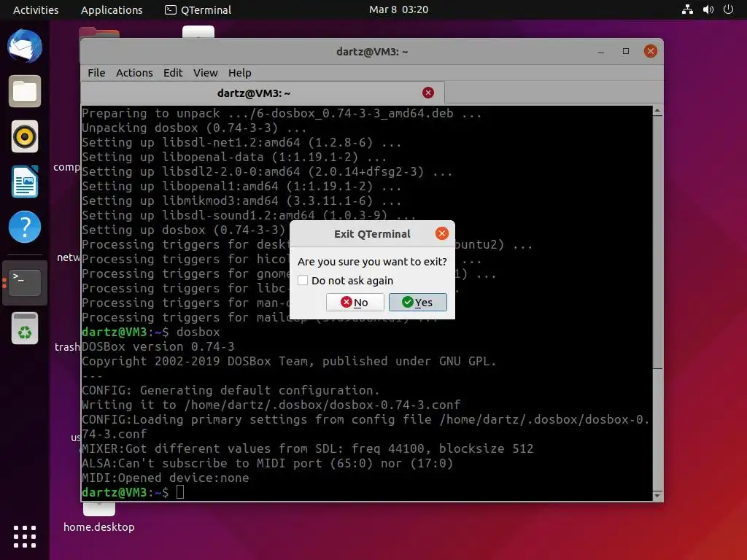The width and height of the screenshot is (747, 560).
Task: Click the 'DOSBox version 0.74-3' line
Action: pos(158,346)
